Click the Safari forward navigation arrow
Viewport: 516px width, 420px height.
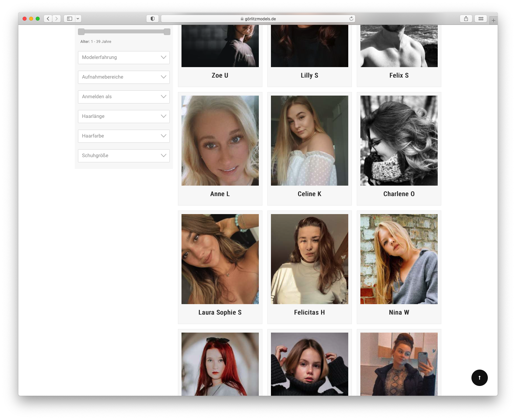57,19
